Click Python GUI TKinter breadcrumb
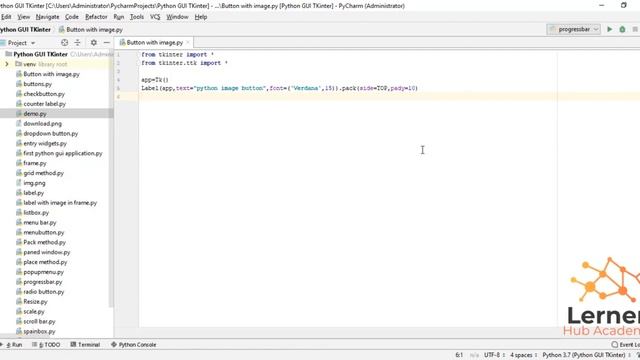 [x=25, y=30]
